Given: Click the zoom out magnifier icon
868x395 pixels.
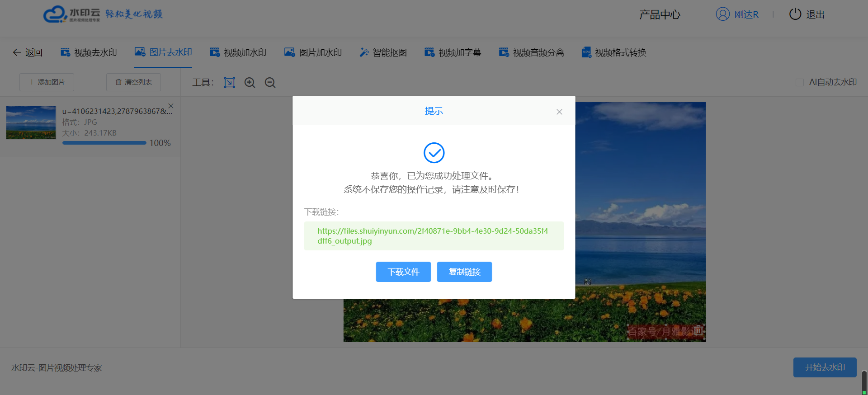Looking at the screenshot, I should (270, 82).
